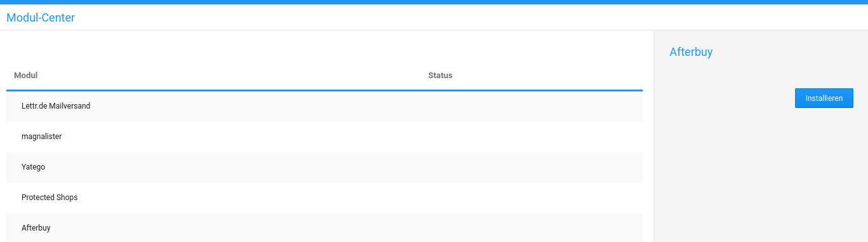Click the Afterbuy heading in the side panel
This screenshot has width=868, height=242.
click(x=691, y=52)
